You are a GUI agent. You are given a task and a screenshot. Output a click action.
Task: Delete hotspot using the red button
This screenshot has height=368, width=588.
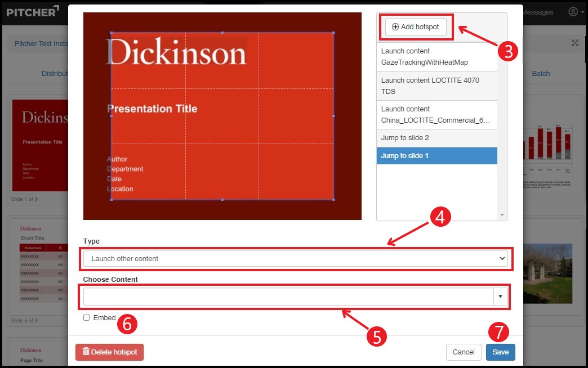110,352
